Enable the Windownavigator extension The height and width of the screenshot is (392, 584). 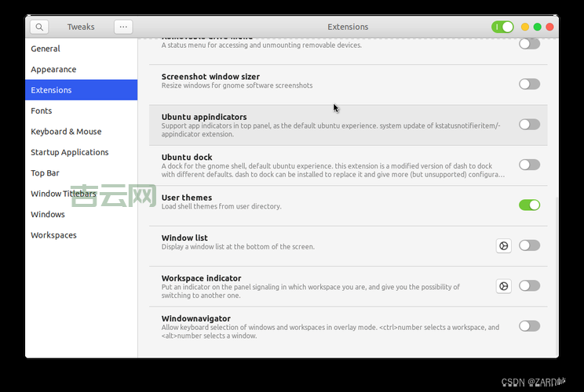pyautogui.click(x=529, y=326)
